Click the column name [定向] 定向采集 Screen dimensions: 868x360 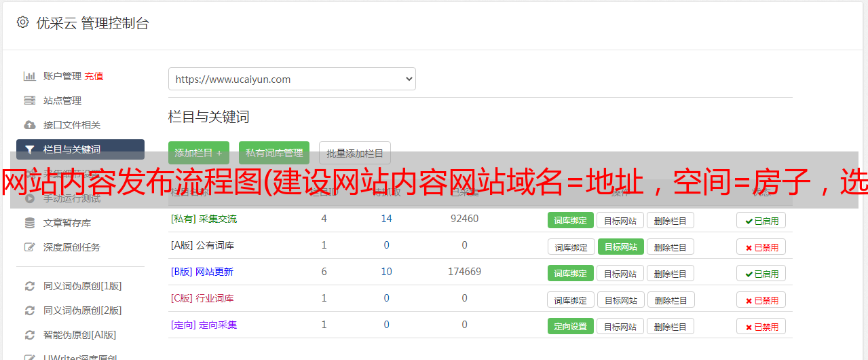(204, 325)
